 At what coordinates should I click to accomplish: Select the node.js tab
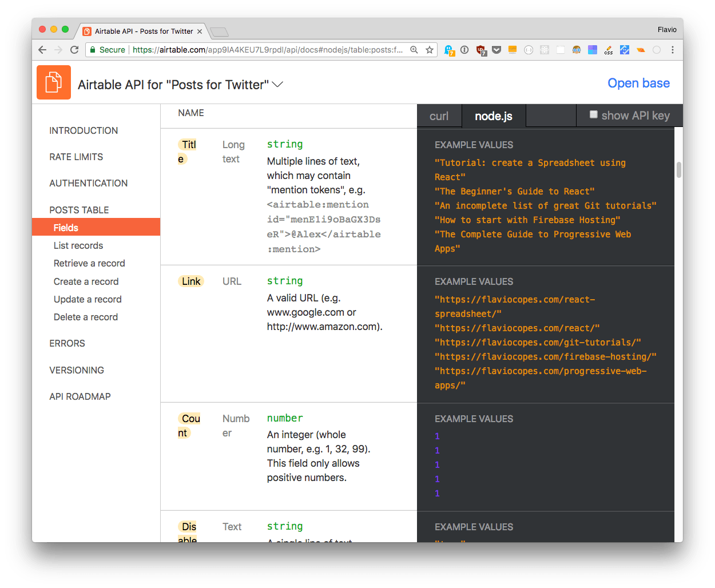click(x=493, y=116)
